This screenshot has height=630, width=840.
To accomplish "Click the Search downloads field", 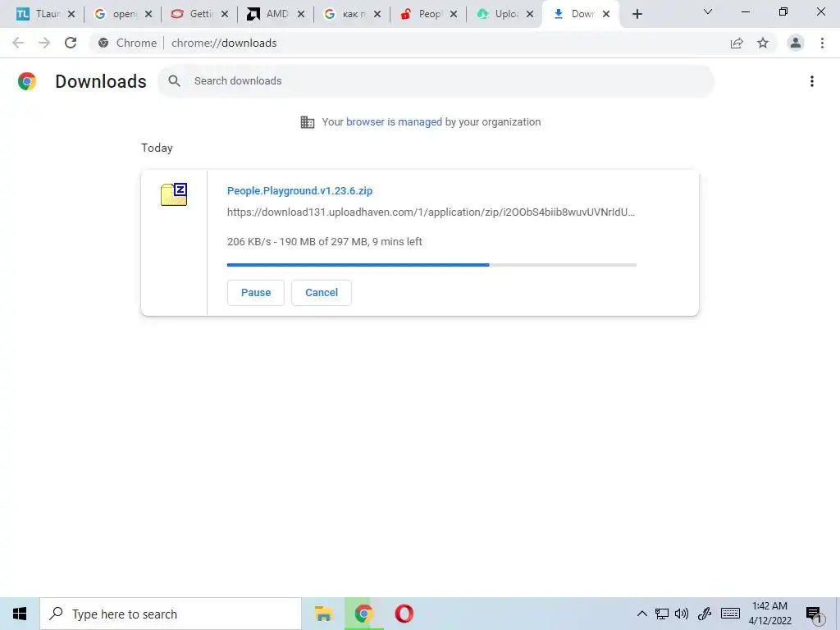I will point(436,81).
